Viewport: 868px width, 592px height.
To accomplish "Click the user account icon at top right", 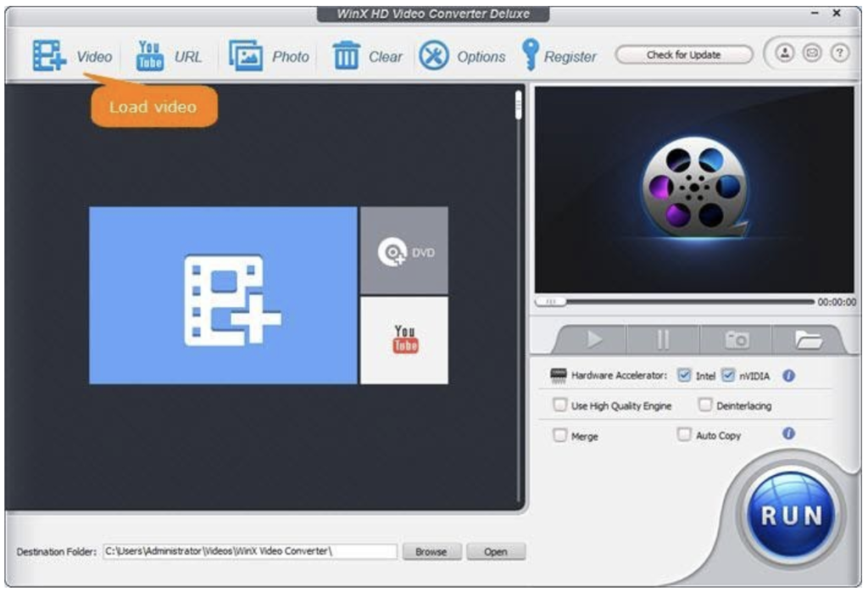I will pyautogui.click(x=784, y=53).
